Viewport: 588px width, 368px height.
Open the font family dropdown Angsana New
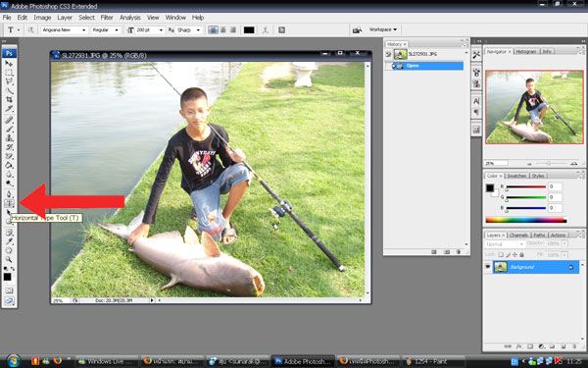tap(64, 29)
